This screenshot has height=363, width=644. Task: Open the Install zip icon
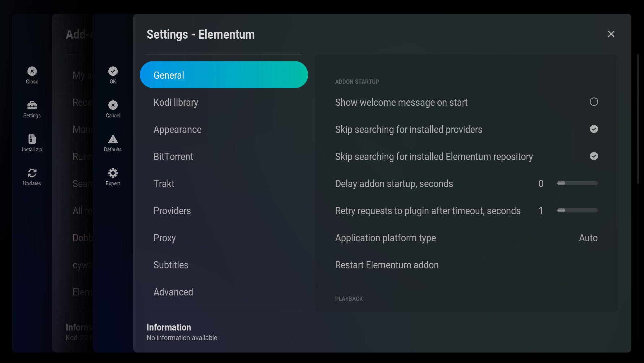(x=32, y=139)
